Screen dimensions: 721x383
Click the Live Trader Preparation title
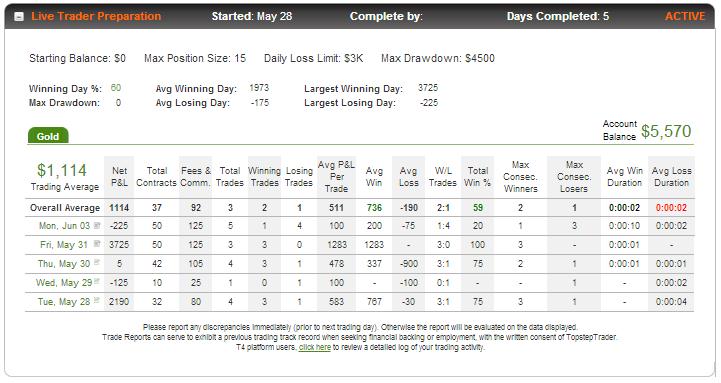pyautogui.click(x=96, y=16)
